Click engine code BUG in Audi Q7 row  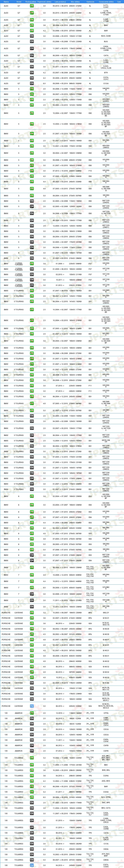click(x=106, y=41)
